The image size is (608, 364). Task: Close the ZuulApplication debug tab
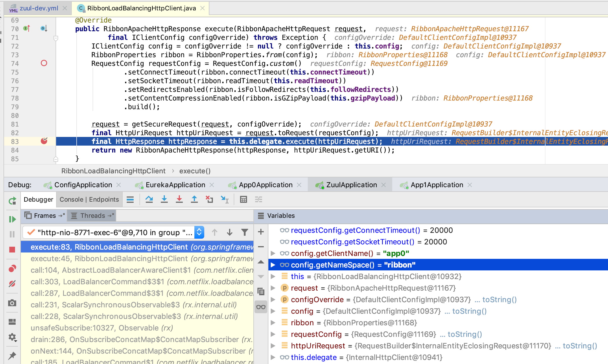(x=384, y=185)
